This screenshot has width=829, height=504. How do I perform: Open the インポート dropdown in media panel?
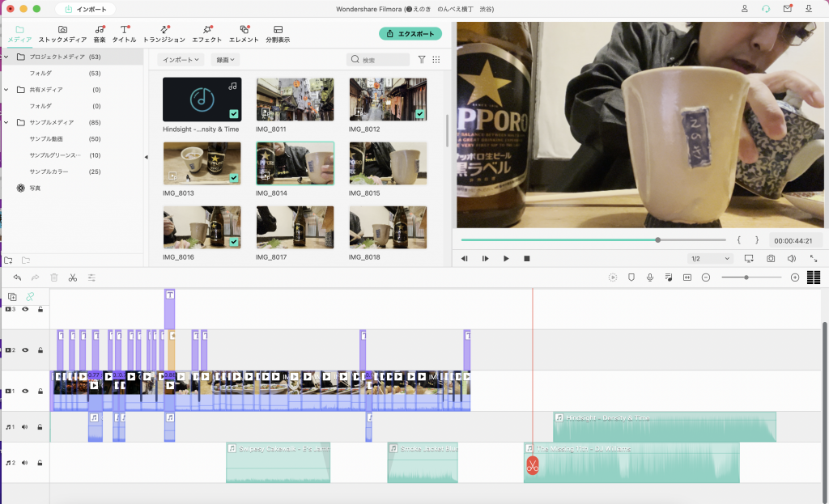181,60
